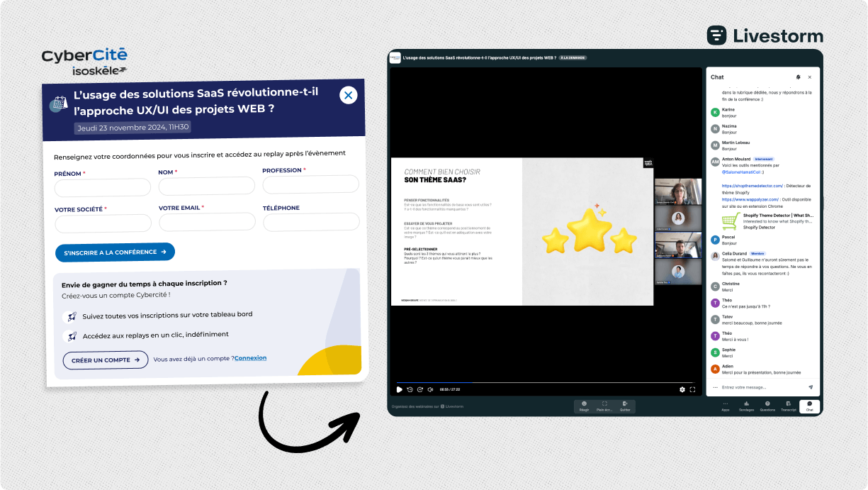Click Karine's avatar in chat

point(715,112)
